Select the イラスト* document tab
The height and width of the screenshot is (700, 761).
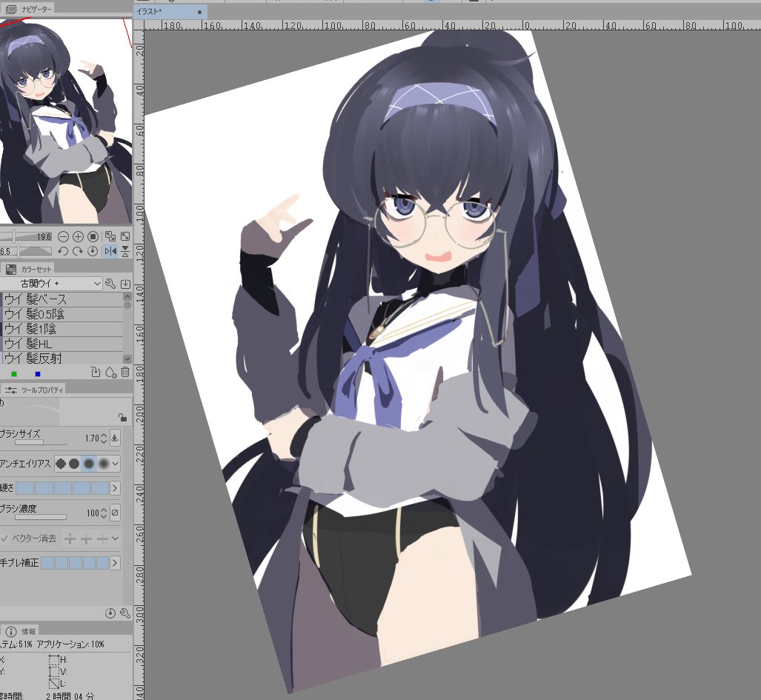[x=170, y=12]
